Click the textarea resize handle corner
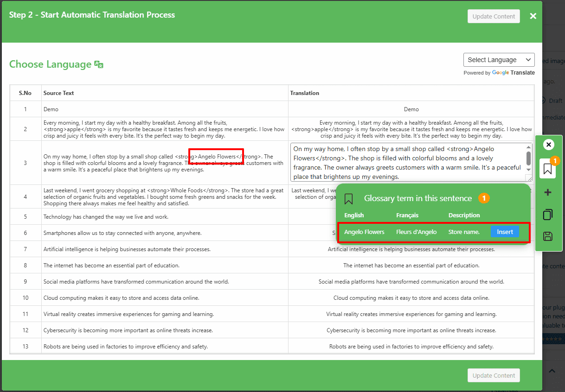 point(529,178)
